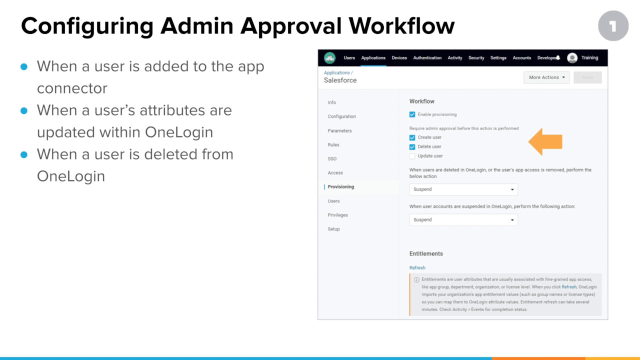Image resolution: width=640 pixels, height=360 pixels.
Task: Select the Users sidebar tab
Action: click(333, 201)
